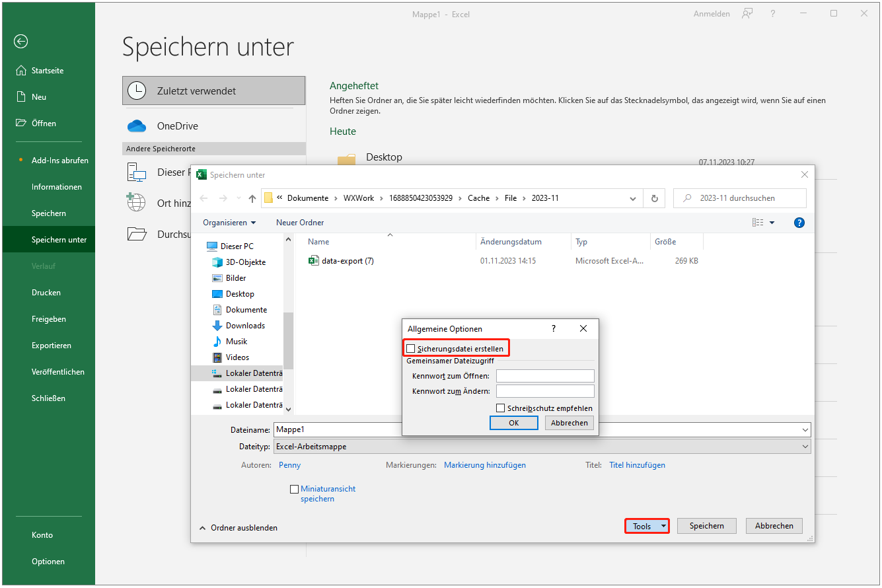Click Abbrechen in the Speichern unter dialog
The image size is (882, 588).
[774, 526]
